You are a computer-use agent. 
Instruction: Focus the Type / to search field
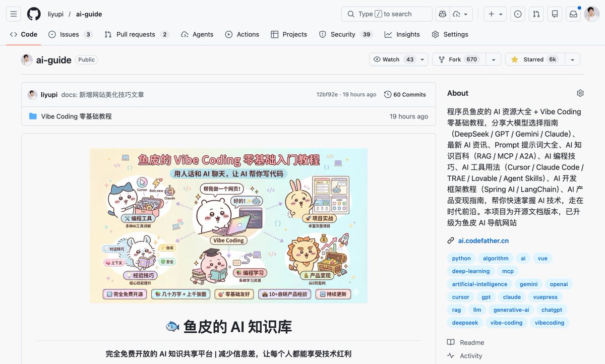387,14
